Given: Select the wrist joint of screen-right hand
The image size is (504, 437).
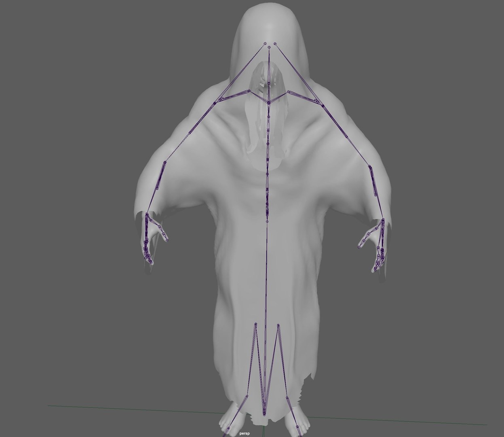Looking at the screenshot, I should [382, 220].
